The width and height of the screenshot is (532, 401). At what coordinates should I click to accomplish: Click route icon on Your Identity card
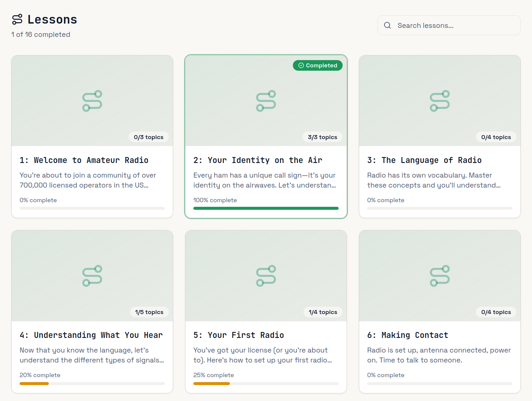point(266,101)
